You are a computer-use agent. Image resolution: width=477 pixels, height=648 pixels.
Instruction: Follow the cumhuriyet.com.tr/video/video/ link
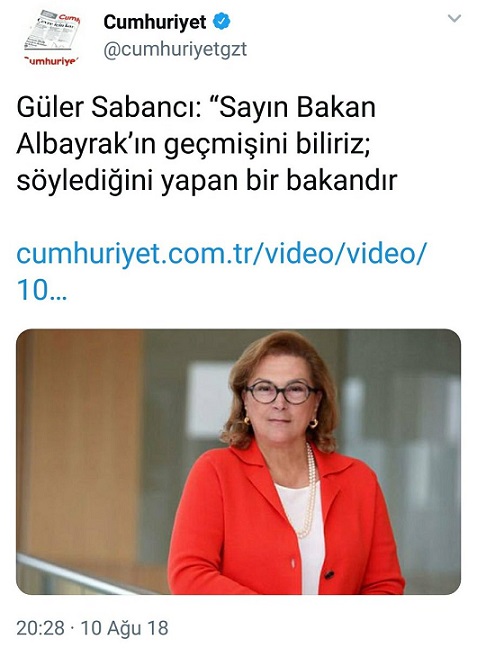coord(220,253)
